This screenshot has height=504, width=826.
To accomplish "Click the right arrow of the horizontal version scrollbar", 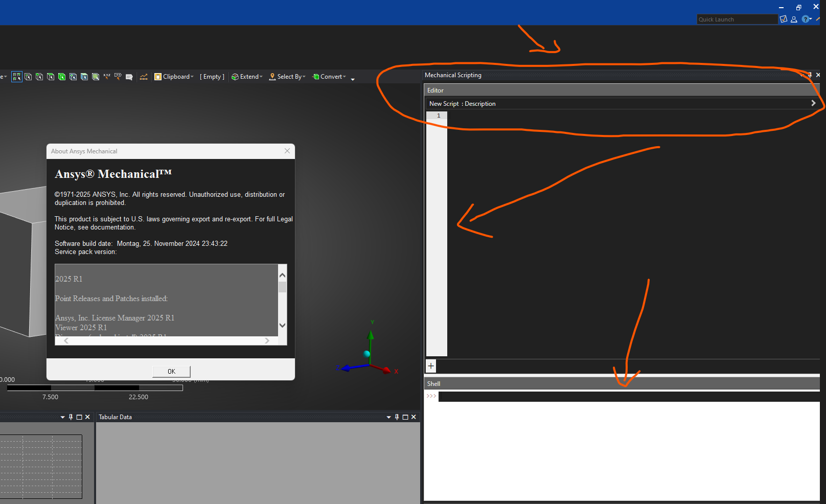I will click(267, 340).
